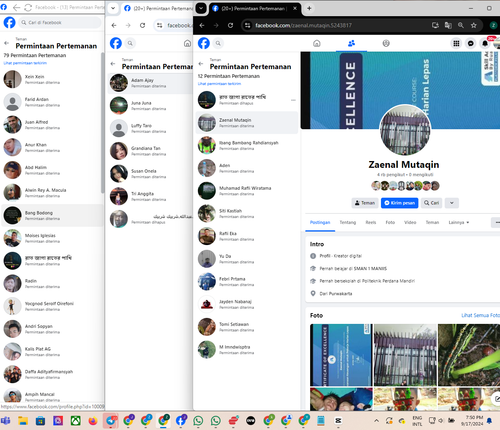Open the Facebook menu grid icon

click(x=456, y=43)
